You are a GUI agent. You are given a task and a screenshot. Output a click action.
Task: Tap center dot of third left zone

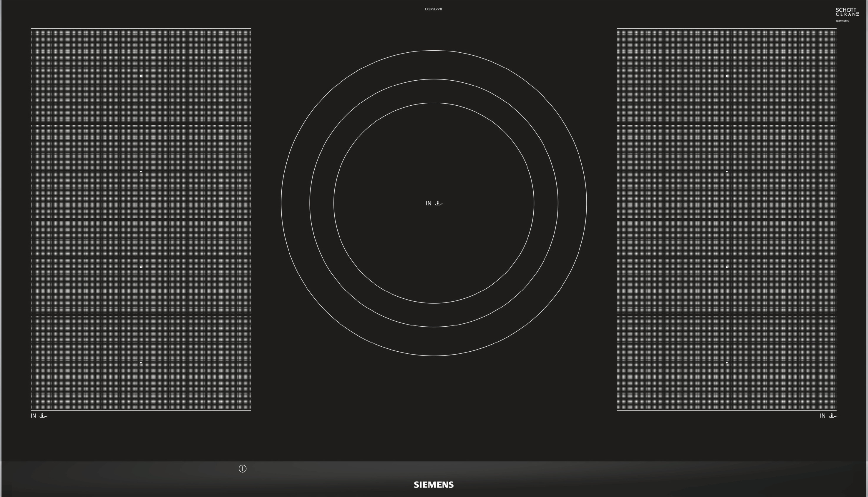click(x=141, y=267)
